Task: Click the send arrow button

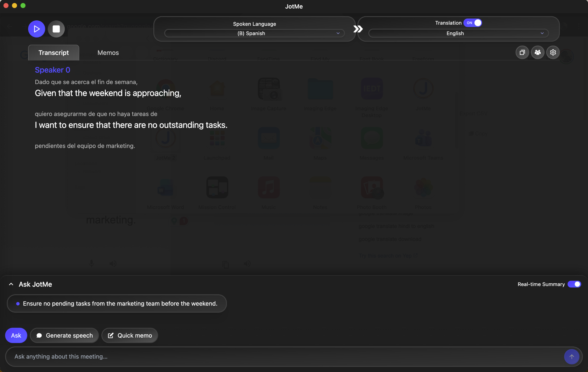Action: 571,357
